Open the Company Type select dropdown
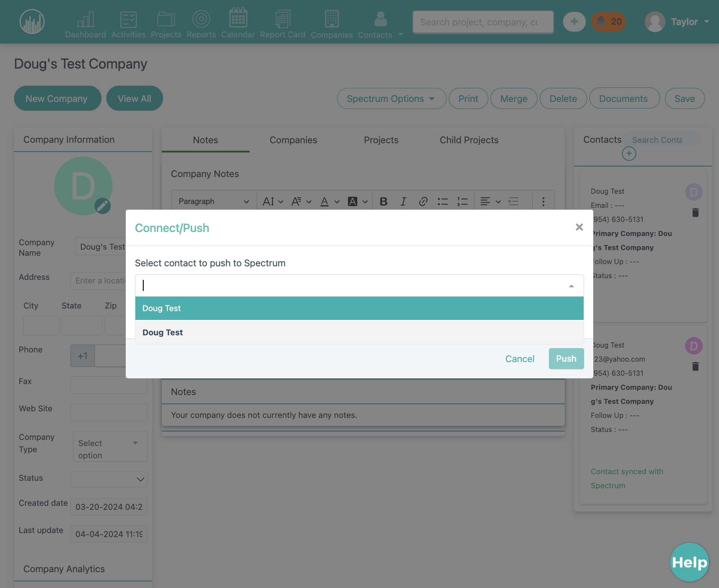 110,446
